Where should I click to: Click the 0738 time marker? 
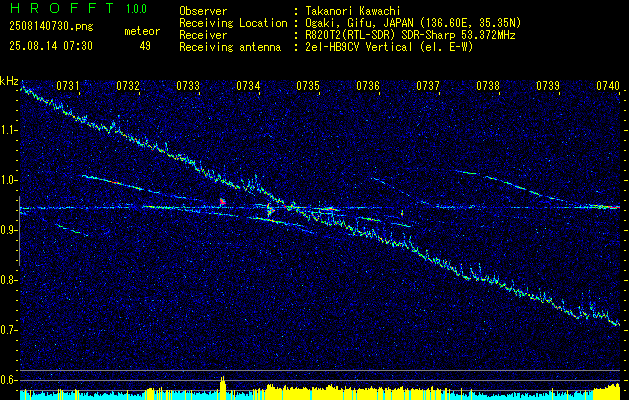pos(488,85)
